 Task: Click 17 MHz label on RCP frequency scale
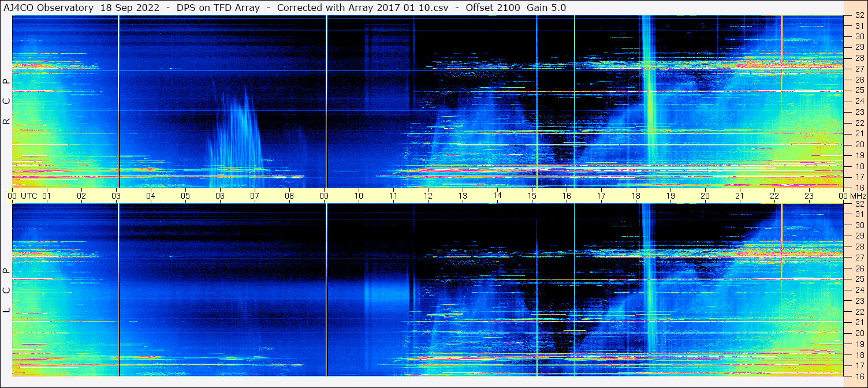pos(859,177)
